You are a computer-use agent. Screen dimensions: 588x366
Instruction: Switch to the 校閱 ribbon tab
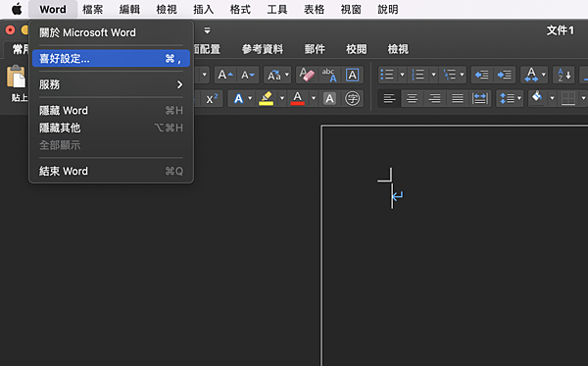coord(357,49)
